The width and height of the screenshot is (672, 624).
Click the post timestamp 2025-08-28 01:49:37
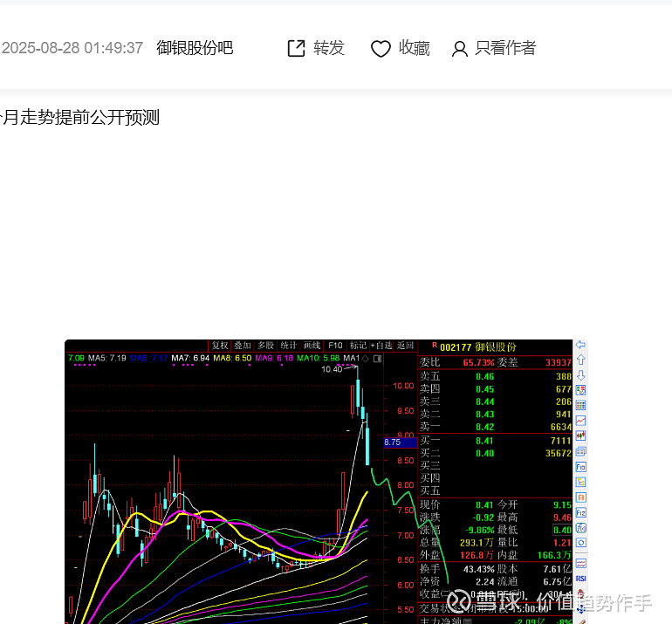72,48
